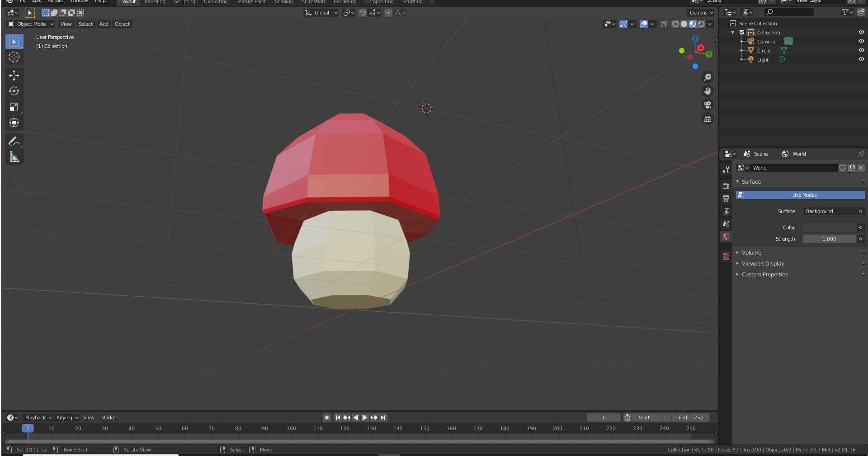Screen dimensions: 868x456
Task: Switch to orthographic/perspective view icon
Action: [x=708, y=119]
